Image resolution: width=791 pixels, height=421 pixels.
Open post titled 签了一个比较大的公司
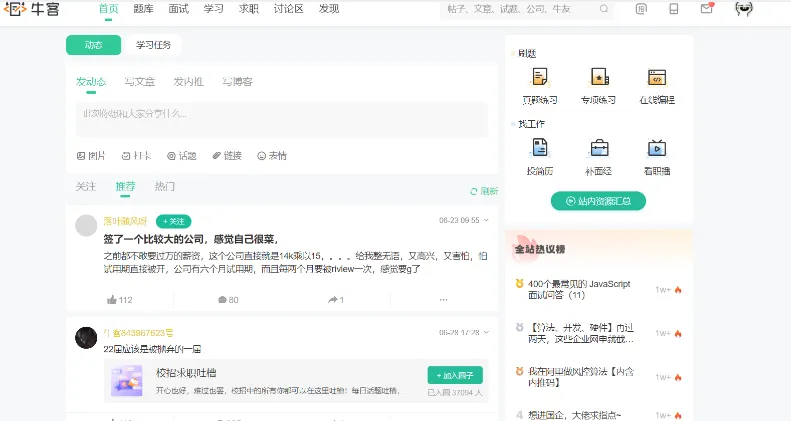(x=191, y=239)
